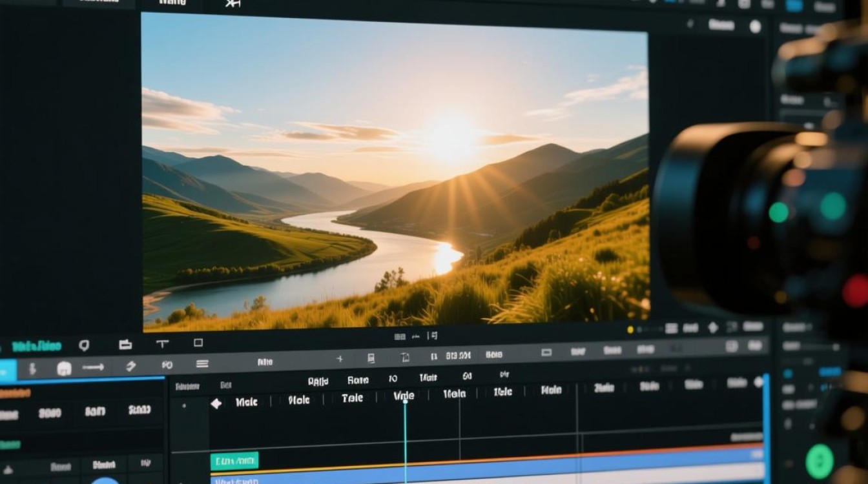This screenshot has height=484, width=868.
Task: Select the slanted pencil icon in the gray toolbar
Action: pyautogui.click(x=131, y=366)
